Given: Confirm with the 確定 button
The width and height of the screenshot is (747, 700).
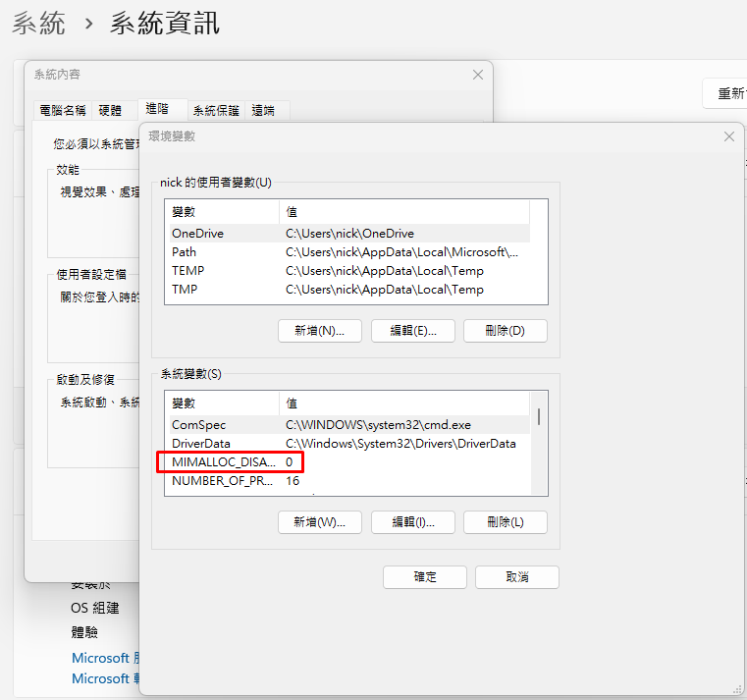Looking at the screenshot, I should coord(424,577).
